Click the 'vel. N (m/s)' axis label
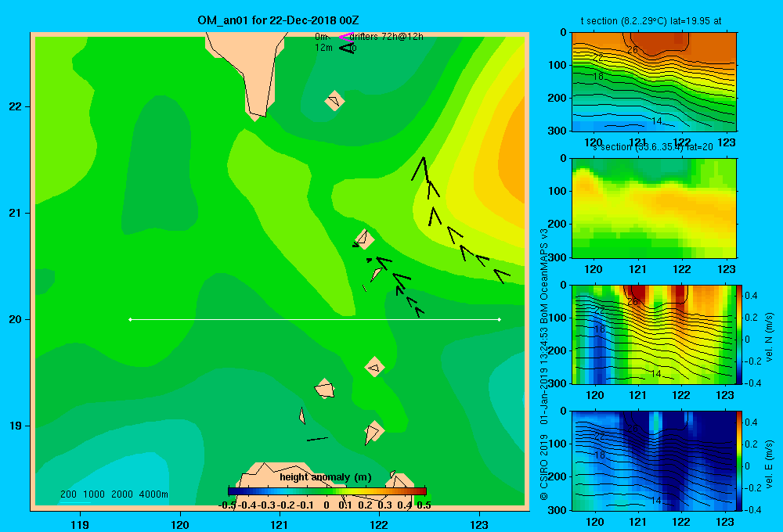This screenshot has width=783, height=532. pyautogui.click(x=769, y=337)
